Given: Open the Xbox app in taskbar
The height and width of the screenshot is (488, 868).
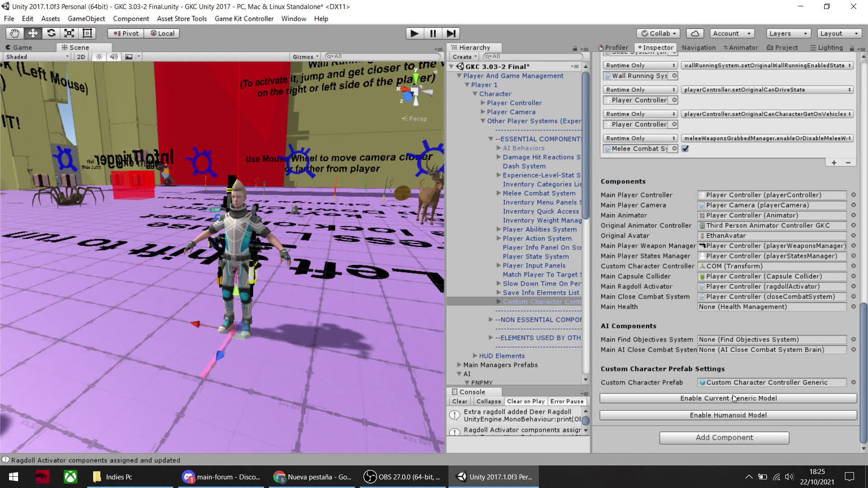Looking at the screenshot, I should click(x=71, y=477).
